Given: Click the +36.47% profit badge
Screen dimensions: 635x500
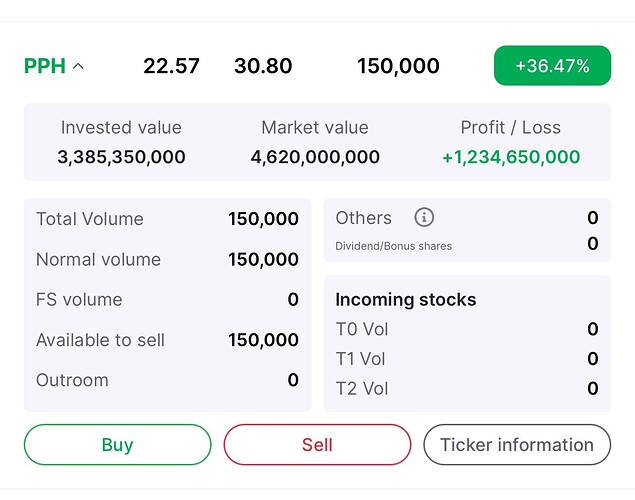Looking at the screenshot, I should (x=552, y=66).
